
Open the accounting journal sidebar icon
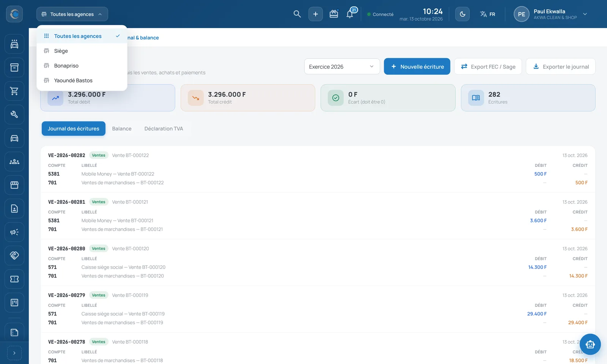14,332
